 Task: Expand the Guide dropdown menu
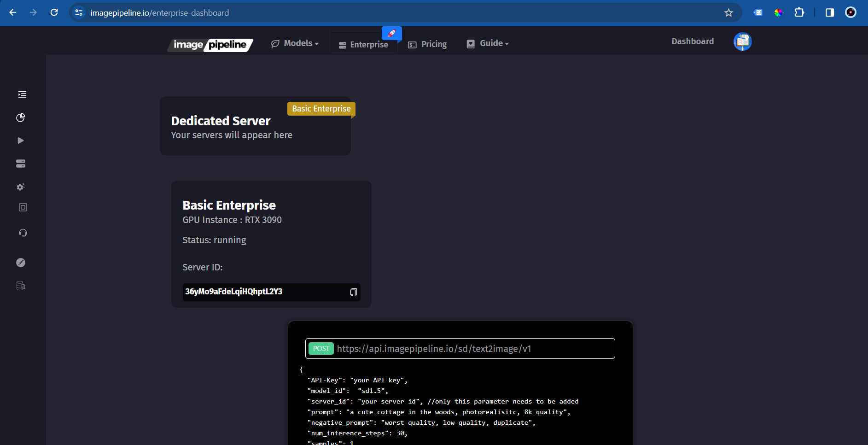(x=488, y=43)
